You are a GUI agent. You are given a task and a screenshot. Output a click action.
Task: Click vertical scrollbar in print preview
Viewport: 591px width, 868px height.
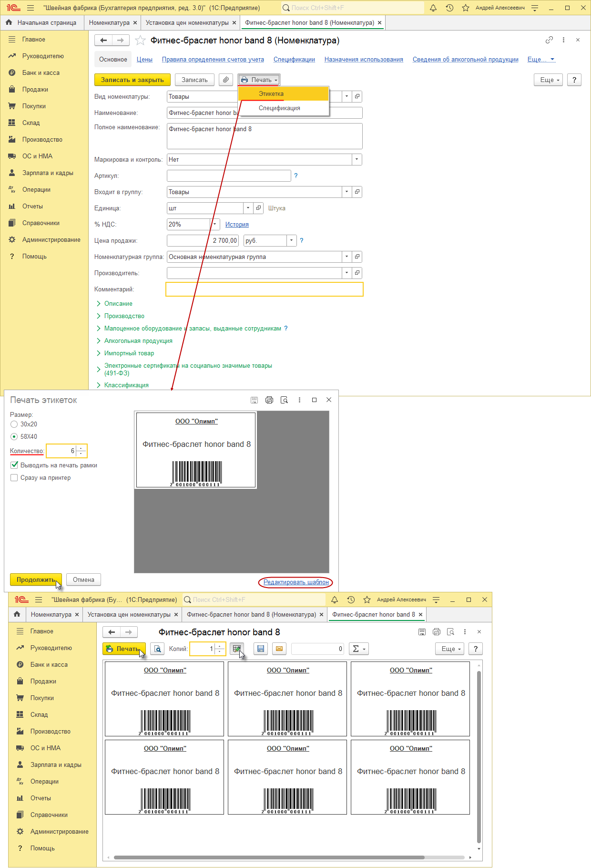pos(479,757)
